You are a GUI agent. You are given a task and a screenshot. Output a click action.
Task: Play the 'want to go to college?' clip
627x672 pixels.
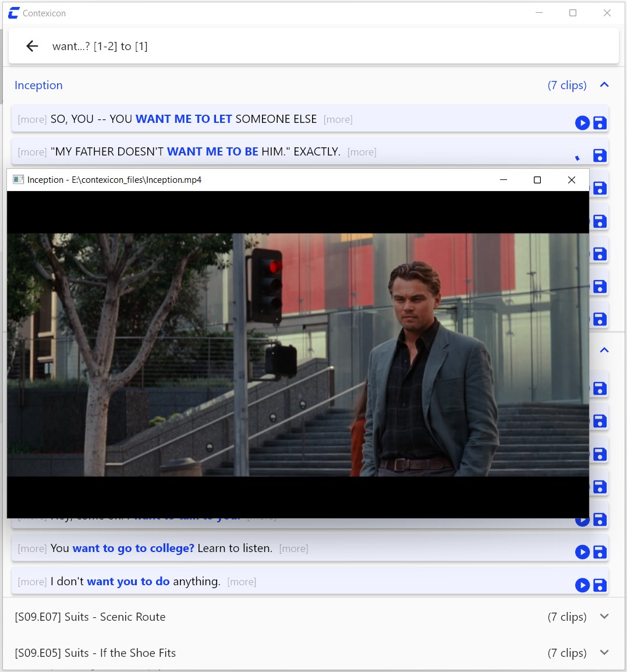pos(582,552)
